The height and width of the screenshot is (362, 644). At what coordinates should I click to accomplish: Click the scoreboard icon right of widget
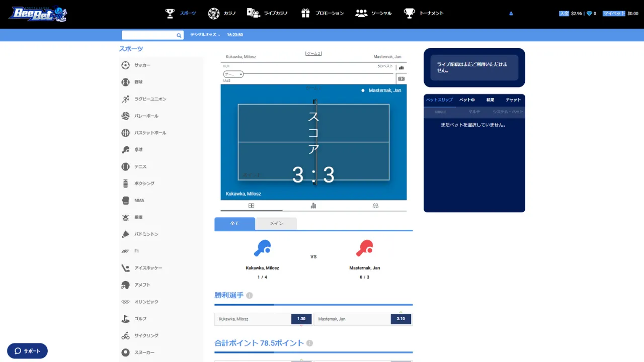(401, 78)
